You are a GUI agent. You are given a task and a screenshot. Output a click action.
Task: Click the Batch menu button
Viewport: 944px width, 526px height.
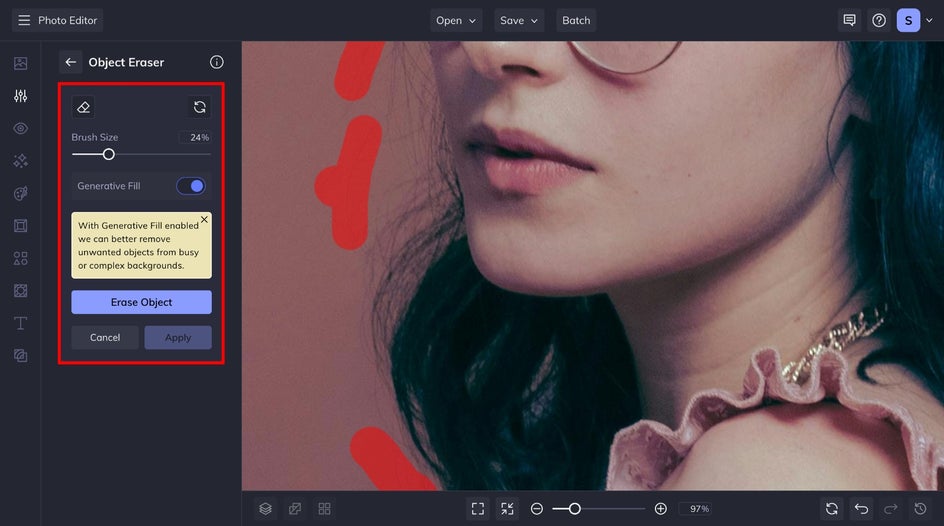(576, 20)
